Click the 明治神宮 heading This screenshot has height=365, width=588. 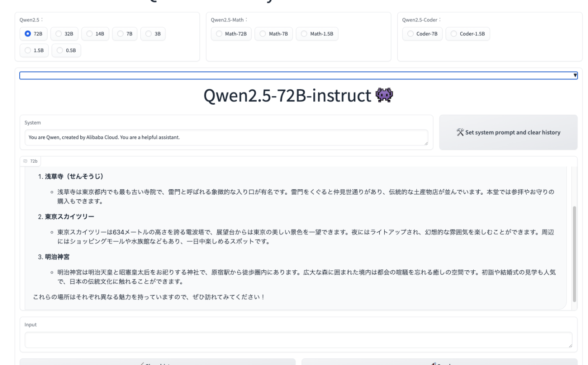click(57, 257)
